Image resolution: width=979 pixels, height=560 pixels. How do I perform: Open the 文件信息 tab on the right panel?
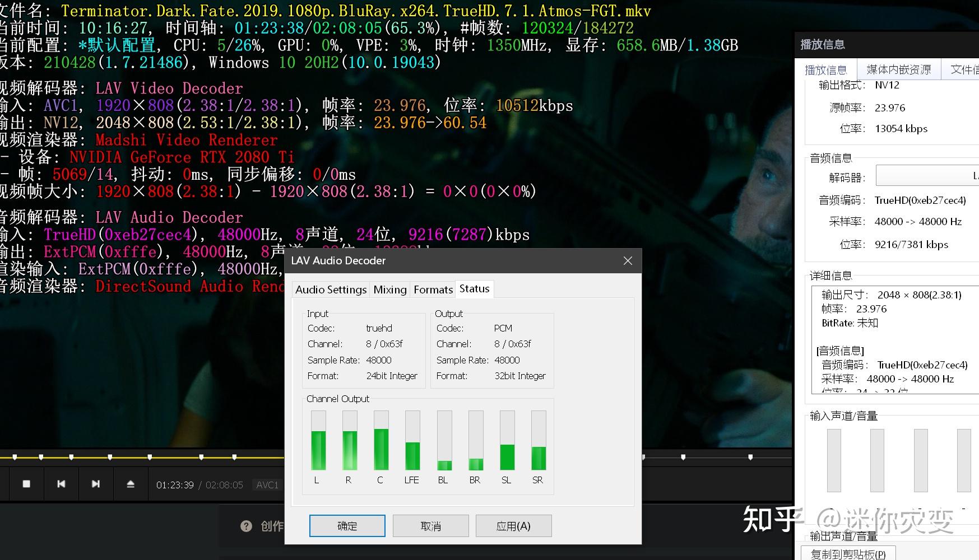tap(965, 69)
